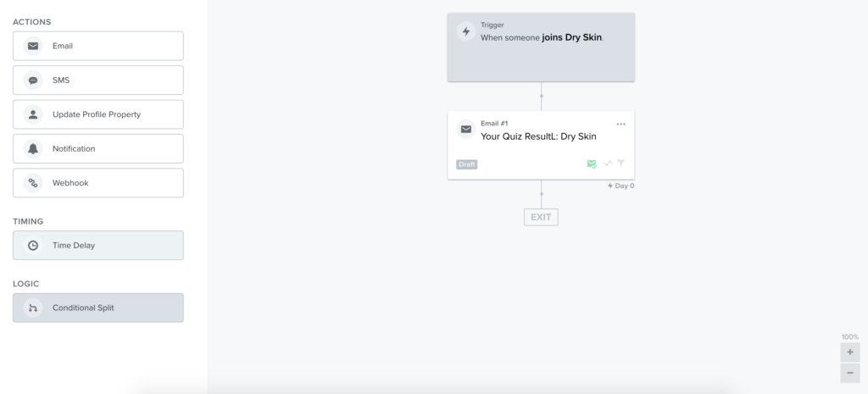Click the filter funnel icon on Email #1
Viewport: 868px width, 394px height.
[621, 164]
